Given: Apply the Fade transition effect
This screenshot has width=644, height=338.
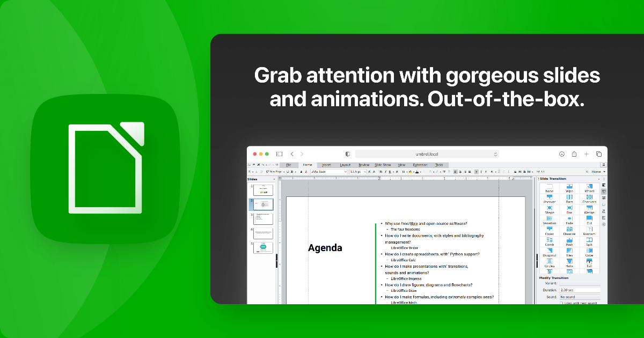Looking at the screenshot, I should click(569, 219).
